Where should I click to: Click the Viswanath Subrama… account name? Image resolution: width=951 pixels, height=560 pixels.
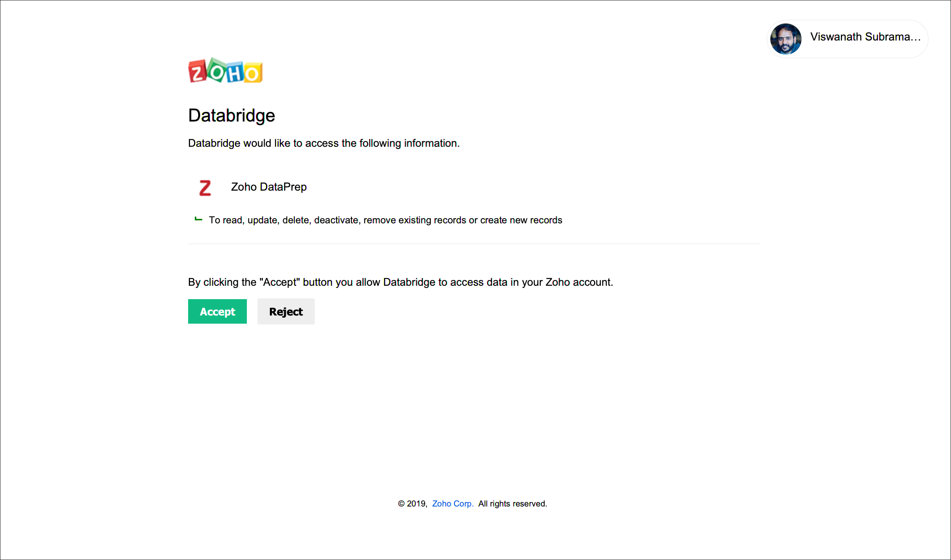865,37
